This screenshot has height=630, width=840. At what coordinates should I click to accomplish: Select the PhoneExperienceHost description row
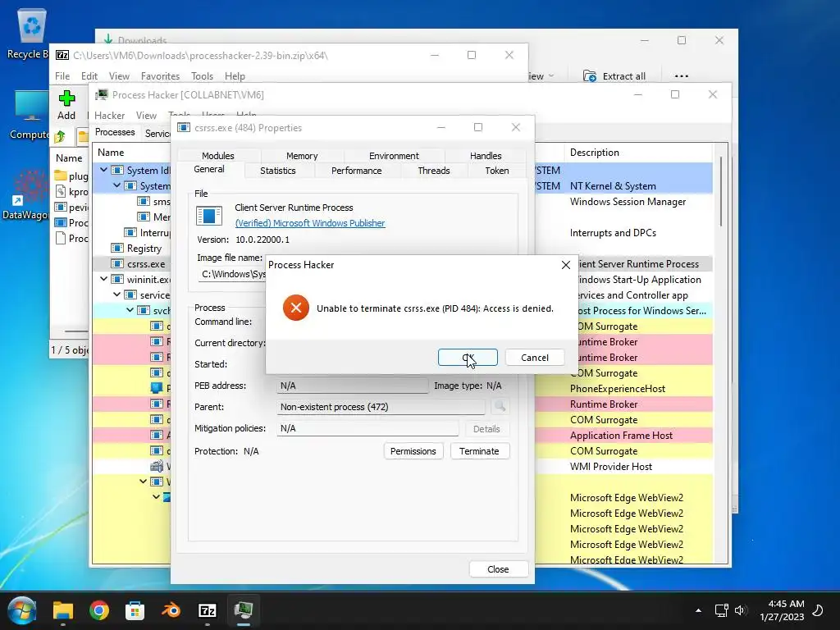[617, 389]
